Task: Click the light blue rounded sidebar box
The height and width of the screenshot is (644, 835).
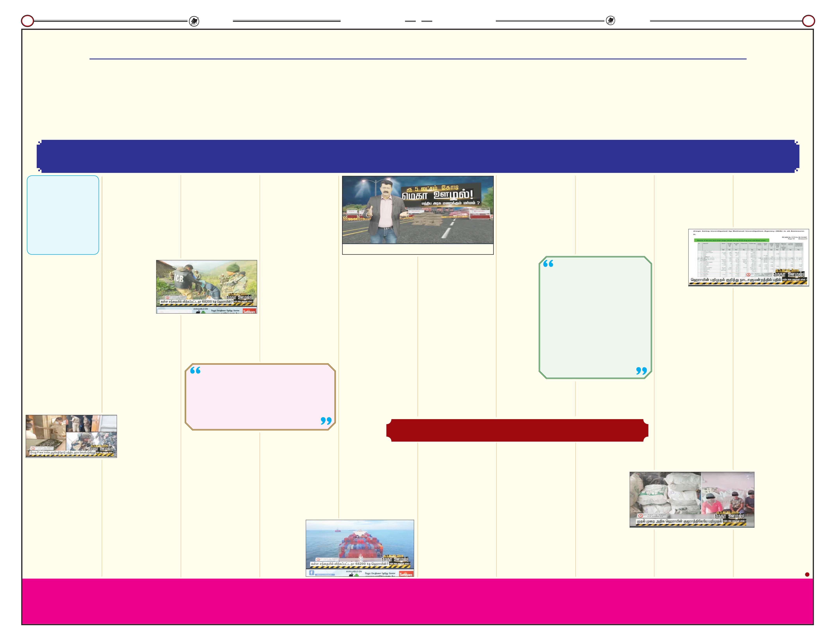Action: click(63, 215)
